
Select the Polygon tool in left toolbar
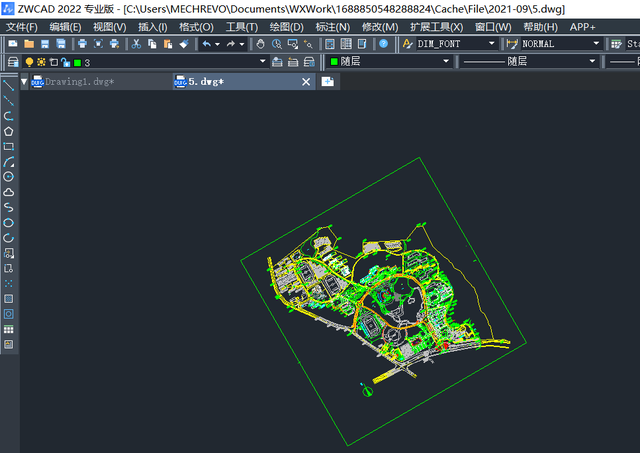tap(9, 131)
